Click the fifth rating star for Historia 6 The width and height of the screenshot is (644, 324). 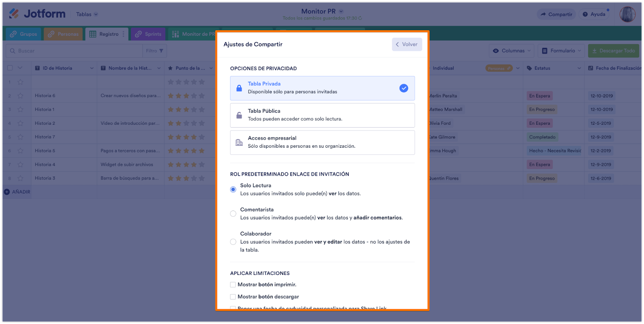point(202,96)
